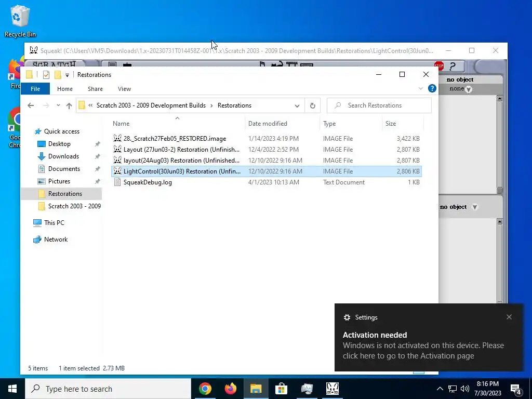The width and height of the screenshot is (532, 399).
Task: Select Restorations folder in navigation pane
Action: click(61, 194)
